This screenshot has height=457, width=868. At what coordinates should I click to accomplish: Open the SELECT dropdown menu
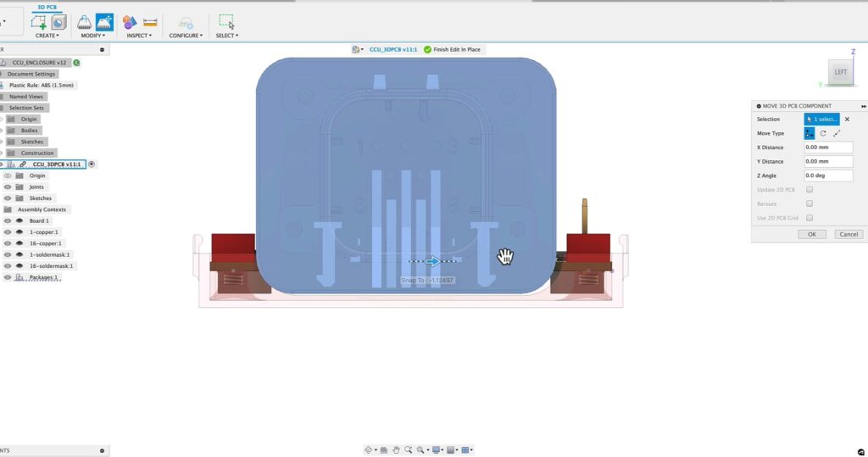[227, 36]
